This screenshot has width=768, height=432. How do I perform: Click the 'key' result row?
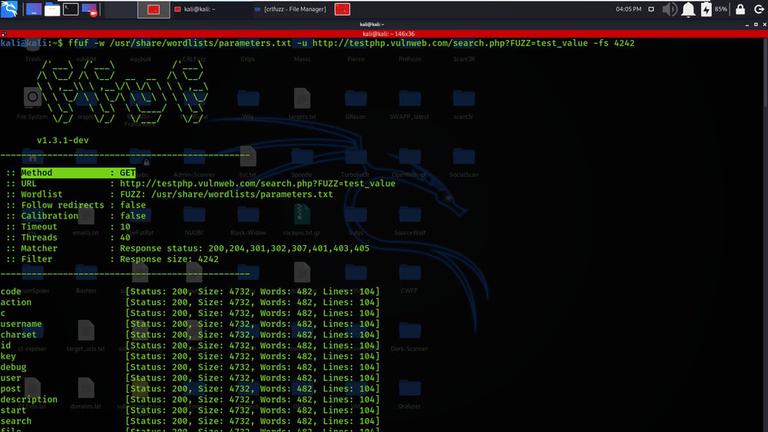(x=190, y=356)
